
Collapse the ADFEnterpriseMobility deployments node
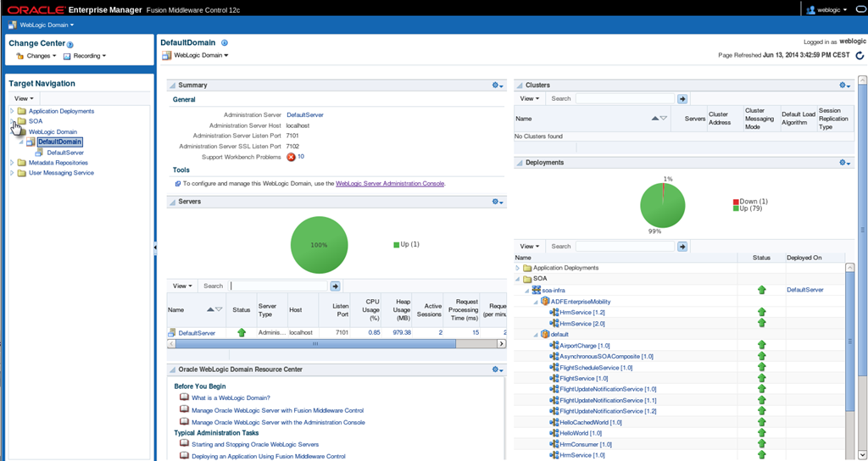pos(536,303)
